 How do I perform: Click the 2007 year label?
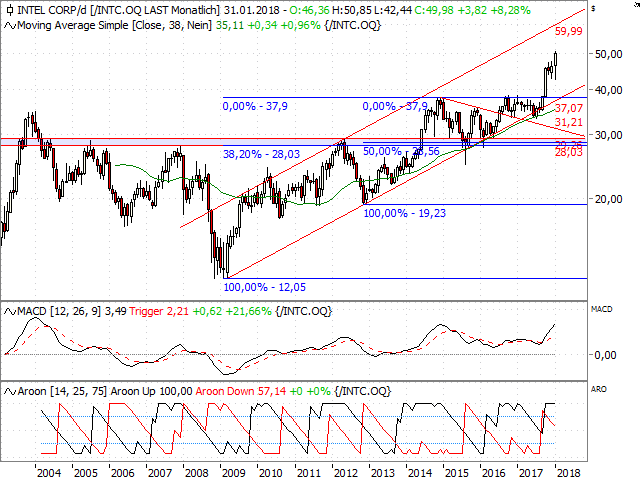pyautogui.click(x=160, y=473)
